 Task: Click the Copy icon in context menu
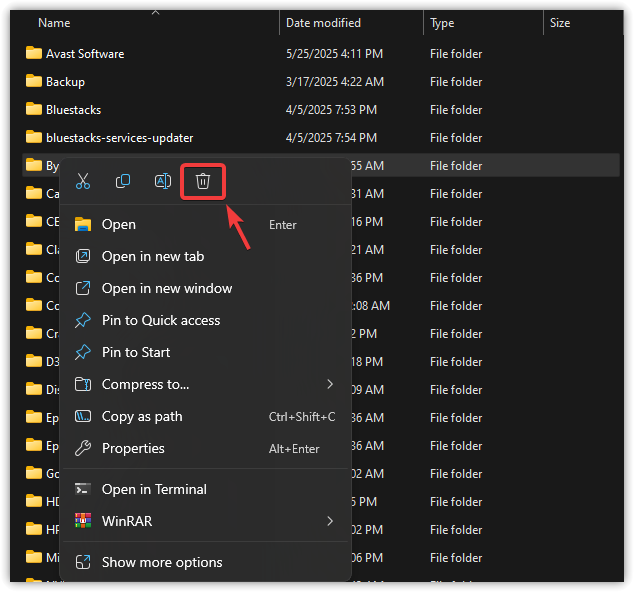tap(123, 181)
